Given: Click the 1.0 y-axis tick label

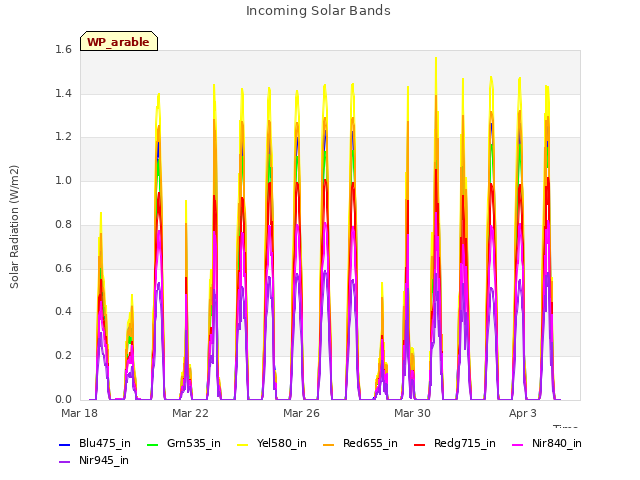Looking at the screenshot, I should point(63,181).
